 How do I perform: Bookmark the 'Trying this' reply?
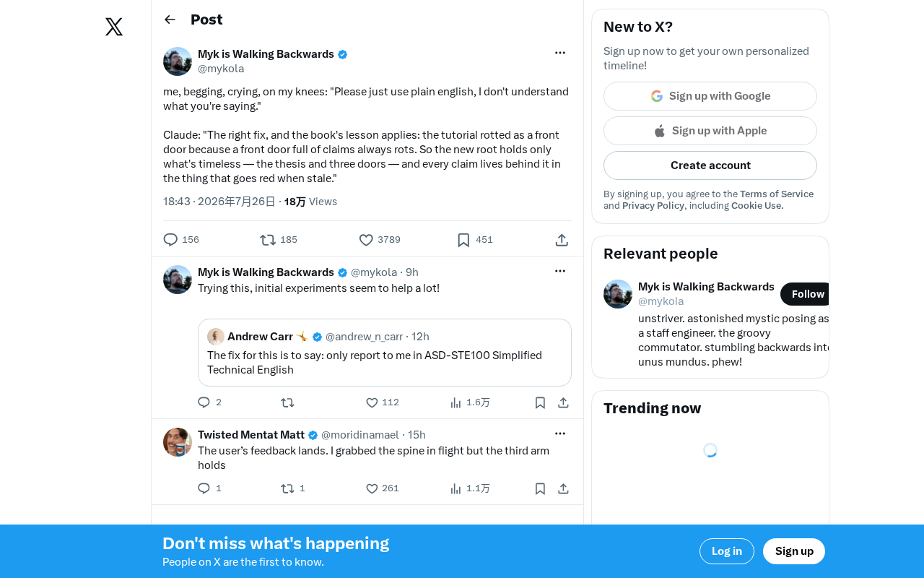pos(540,402)
